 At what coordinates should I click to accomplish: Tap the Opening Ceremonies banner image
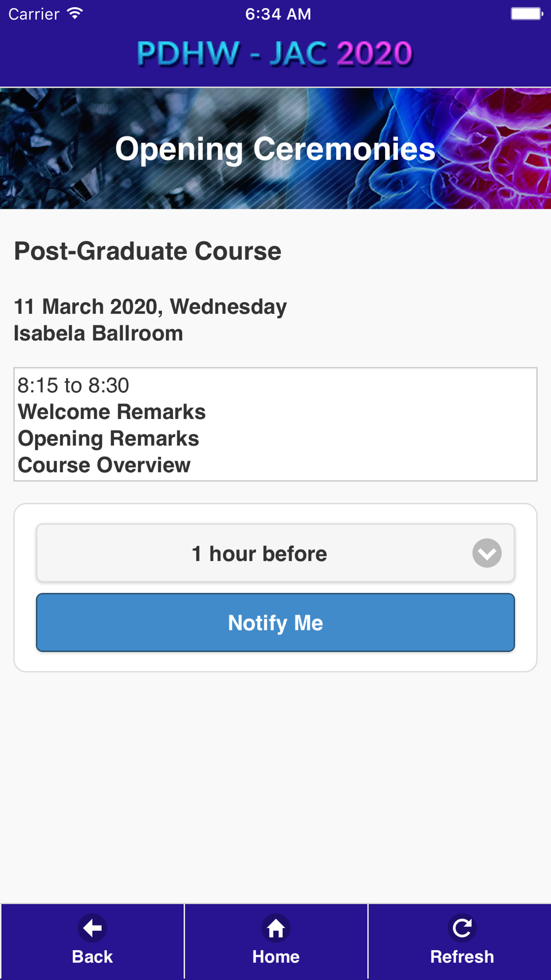275,148
